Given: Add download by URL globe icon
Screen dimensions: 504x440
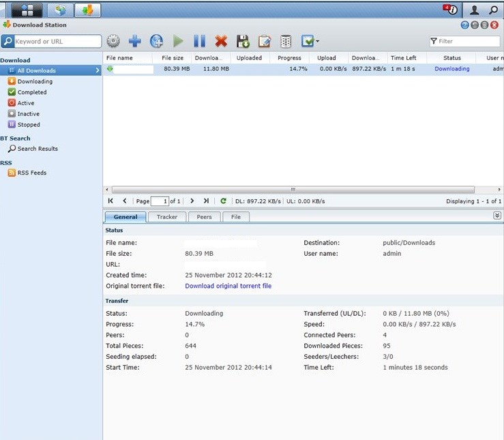Looking at the screenshot, I should pos(157,41).
